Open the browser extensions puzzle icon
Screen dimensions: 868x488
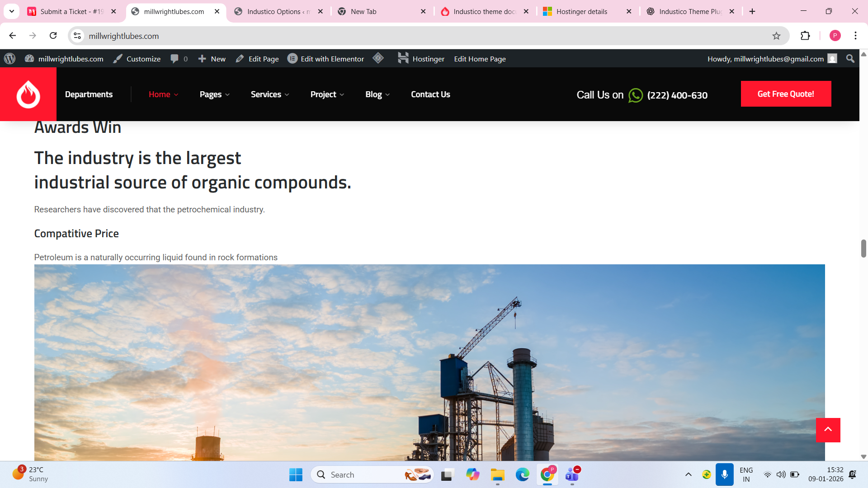(805, 36)
